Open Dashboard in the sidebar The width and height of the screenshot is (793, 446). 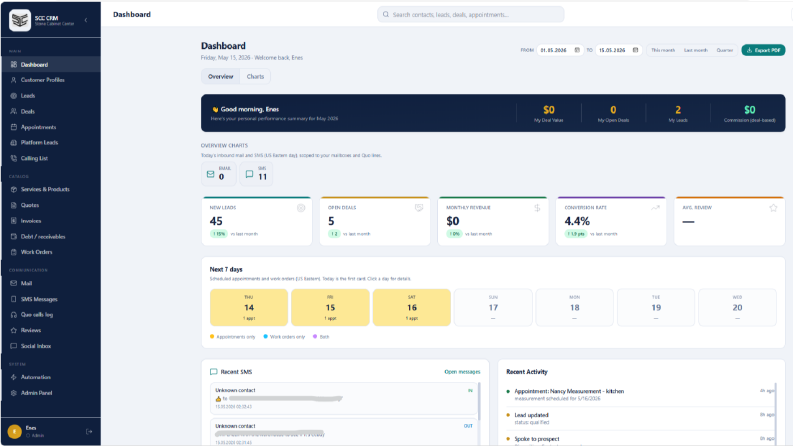(51, 64)
